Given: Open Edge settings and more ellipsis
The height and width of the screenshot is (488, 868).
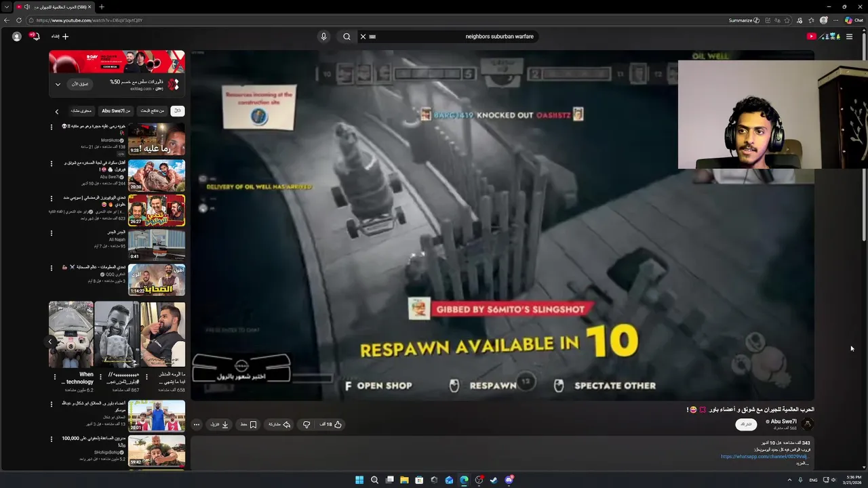Looking at the screenshot, I should pyautogui.click(x=835, y=20).
